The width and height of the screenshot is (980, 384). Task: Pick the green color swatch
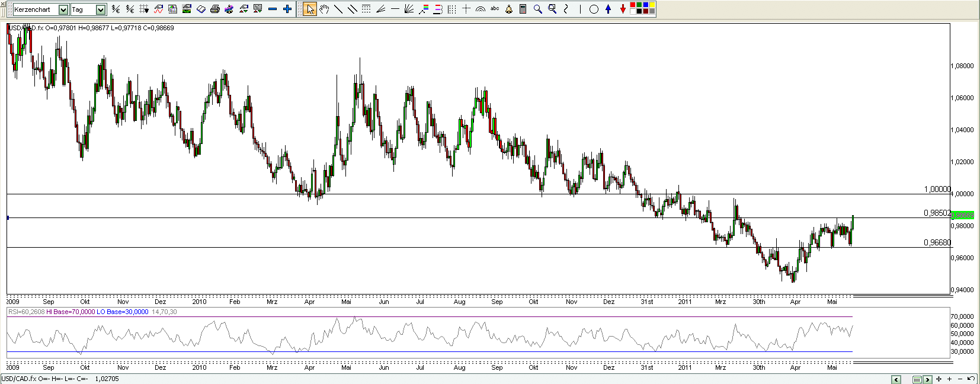coord(639,5)
